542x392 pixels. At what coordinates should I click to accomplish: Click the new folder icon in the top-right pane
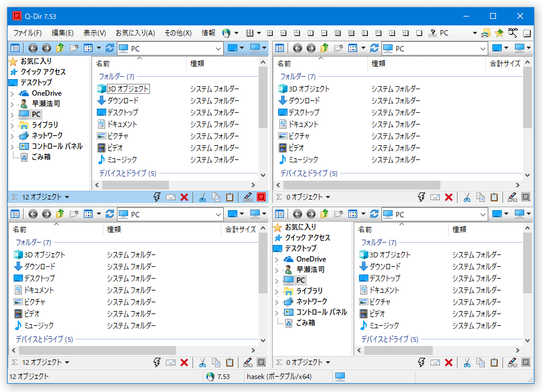pyautogui.click(x=338, y=48)
